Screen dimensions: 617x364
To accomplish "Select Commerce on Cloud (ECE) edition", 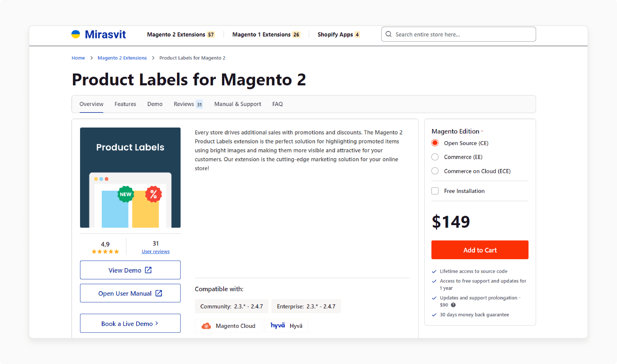I will tap(435, 171).
